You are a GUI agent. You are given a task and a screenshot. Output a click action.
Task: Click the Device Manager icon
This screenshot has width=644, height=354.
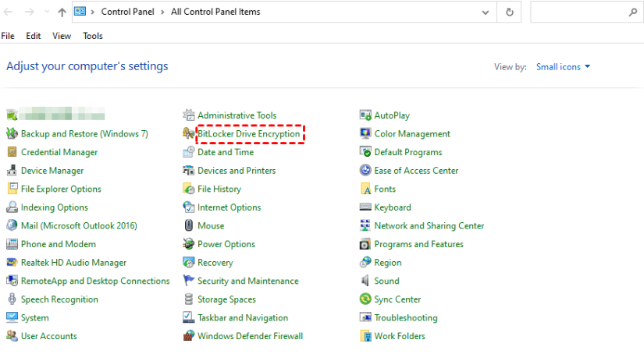pos(12,171)
